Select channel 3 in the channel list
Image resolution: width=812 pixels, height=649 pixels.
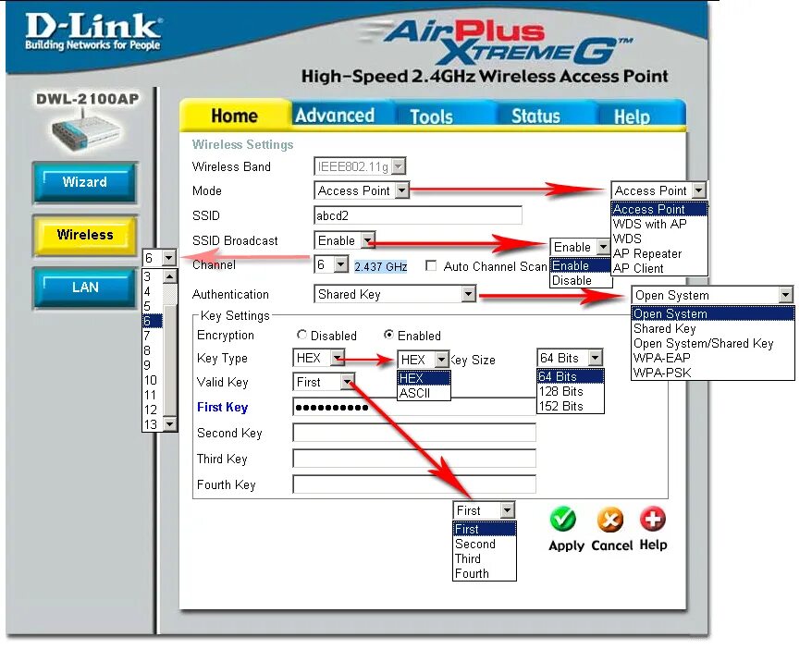[153, 276]
